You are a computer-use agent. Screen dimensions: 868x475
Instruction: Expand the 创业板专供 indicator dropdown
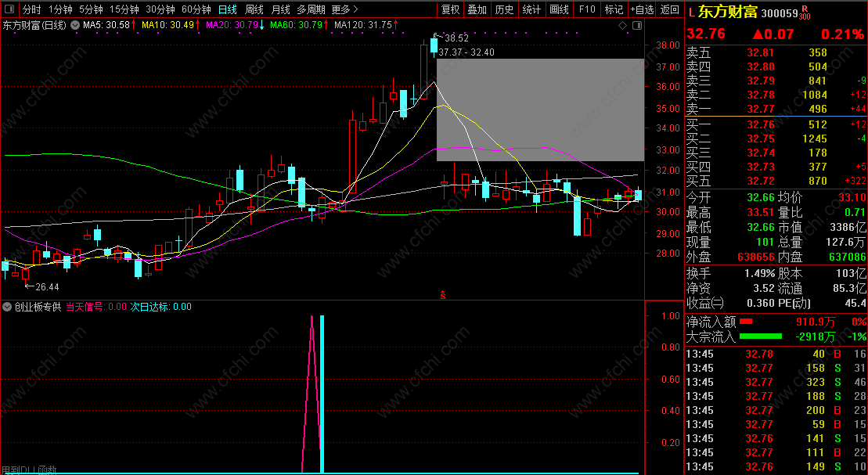coord(7,307)
